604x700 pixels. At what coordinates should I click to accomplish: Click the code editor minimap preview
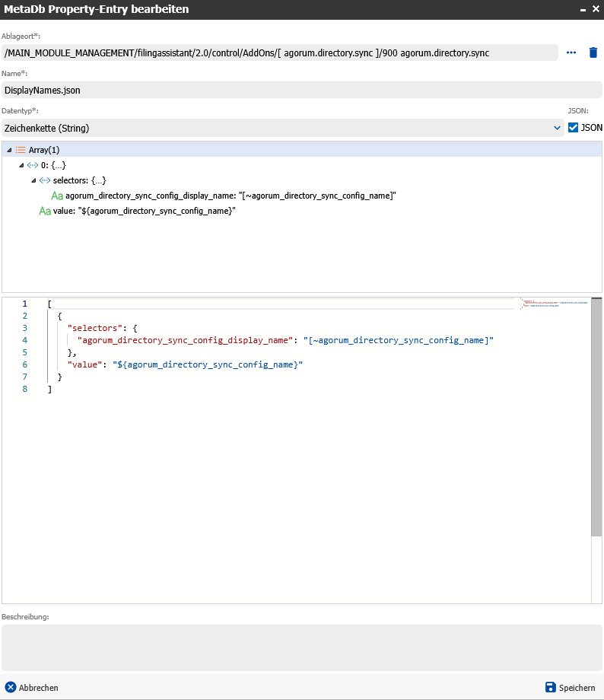[556, 304]
